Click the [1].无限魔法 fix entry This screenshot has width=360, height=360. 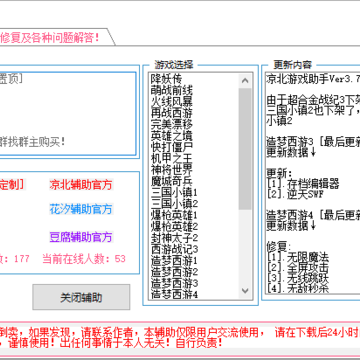coord(297,257)
